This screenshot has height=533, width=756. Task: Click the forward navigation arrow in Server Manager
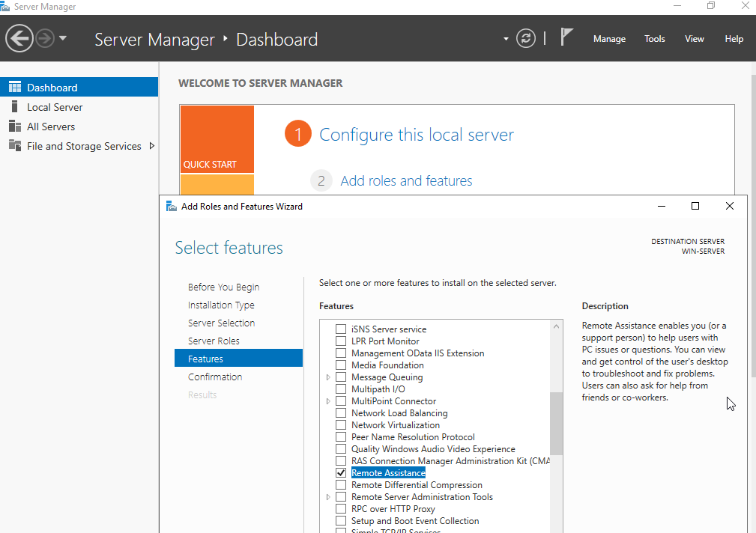click(x=45, y=38)
